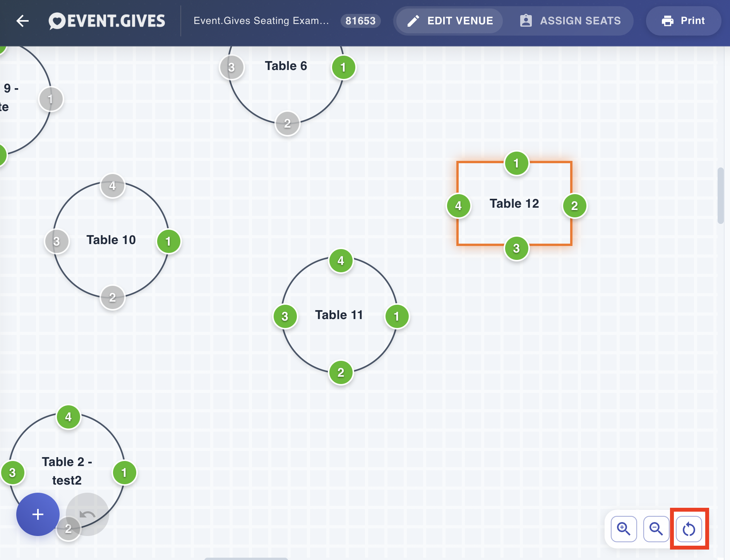
Task: Select the Table 6 label
Action: 286,66
